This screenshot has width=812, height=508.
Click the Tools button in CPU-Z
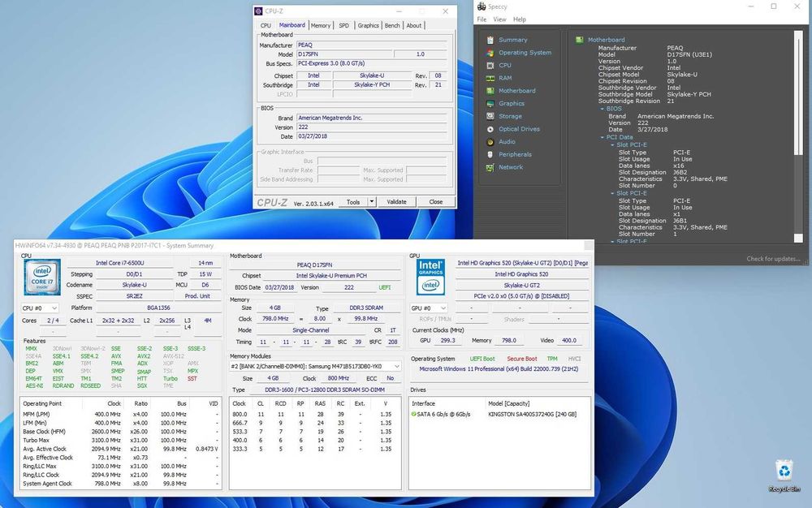click(353, 202)
